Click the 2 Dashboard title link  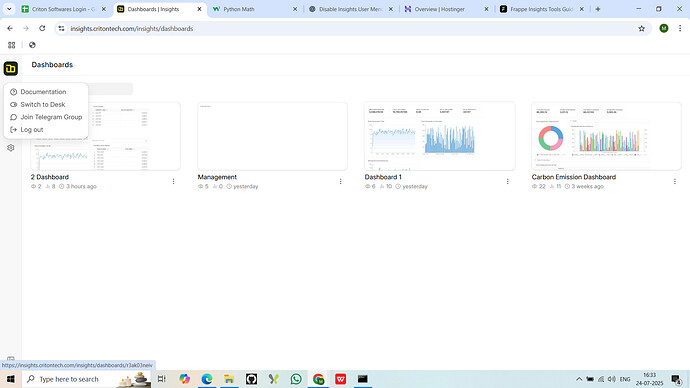(50, 177)
